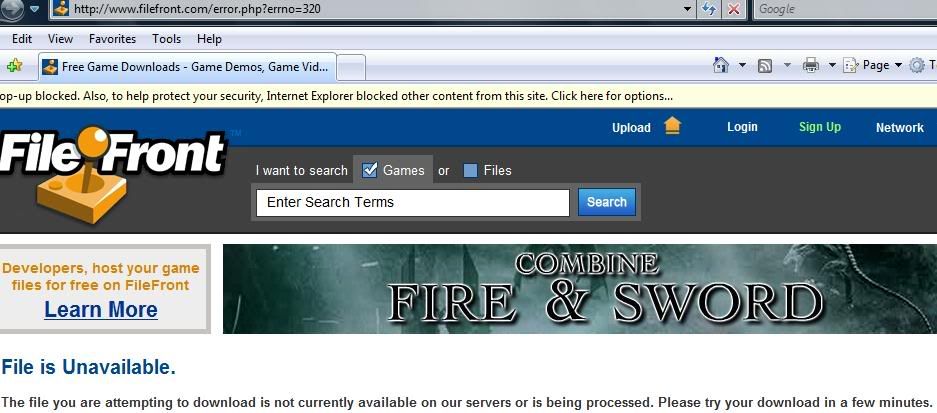Check the Files search checkbox

(x=470, y=171)
